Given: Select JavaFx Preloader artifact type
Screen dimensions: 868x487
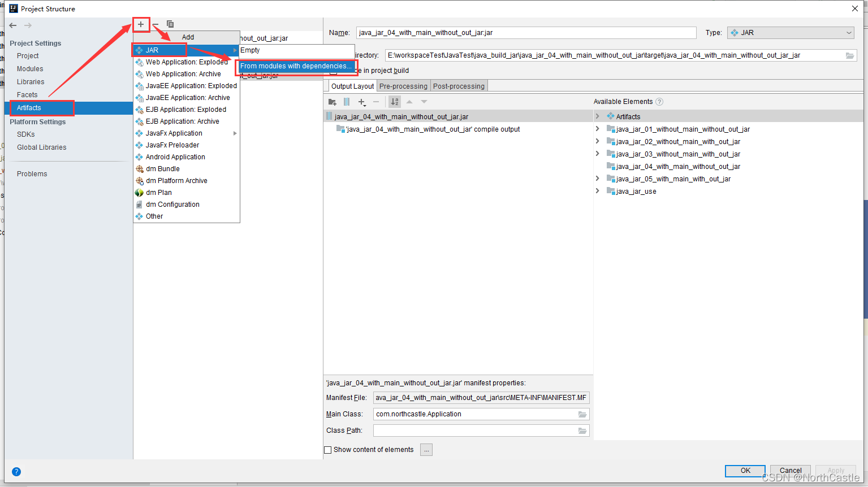Looking at the screenshot, I should point(187,145).
